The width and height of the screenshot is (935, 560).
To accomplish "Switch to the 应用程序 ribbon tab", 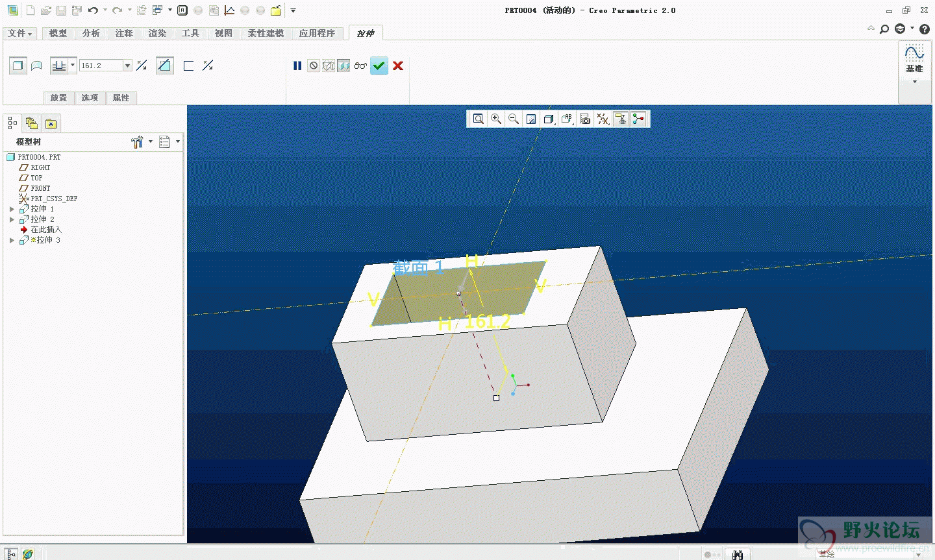I will coord(317,33).
